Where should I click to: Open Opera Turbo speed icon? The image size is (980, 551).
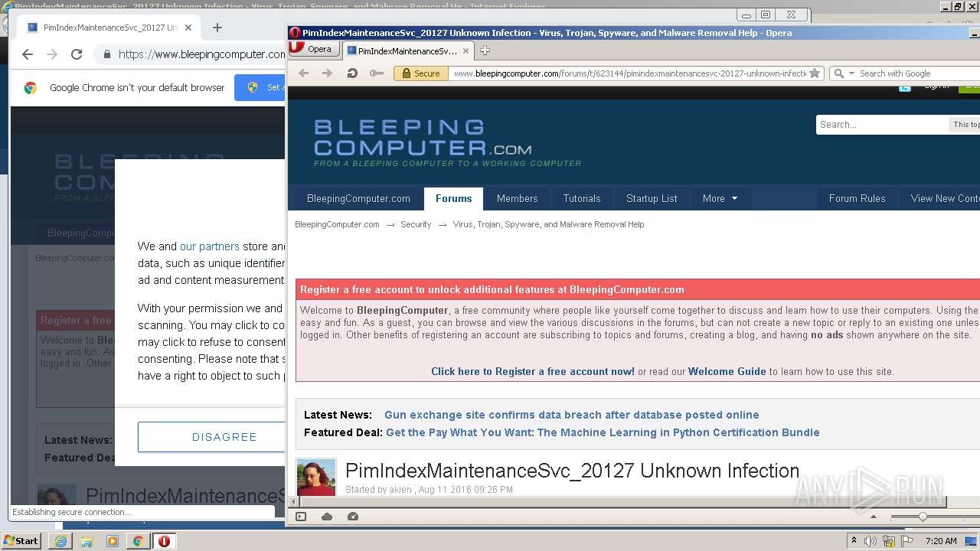point(353,517)
